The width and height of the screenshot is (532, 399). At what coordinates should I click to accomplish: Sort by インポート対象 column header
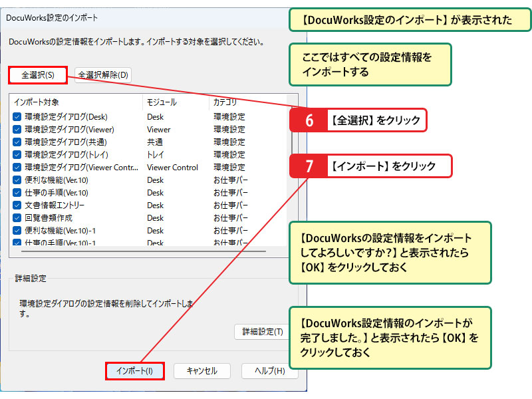[x=76, y=102]
